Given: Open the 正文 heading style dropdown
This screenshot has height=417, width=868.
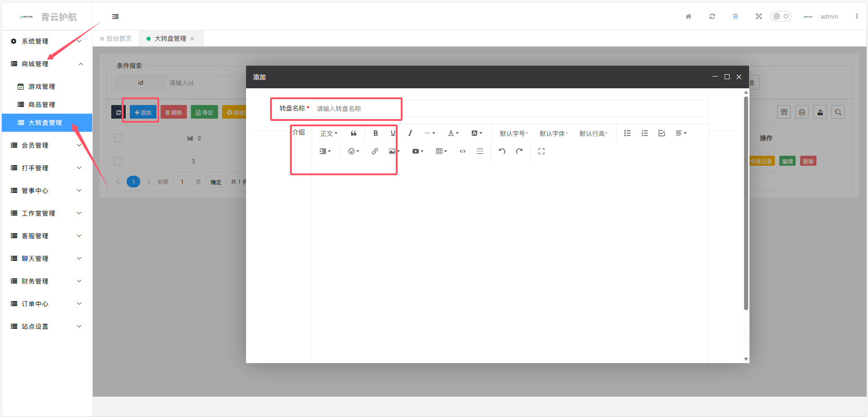Looking at the screenshot, I should pyautogui.click(x=329, y=134).
